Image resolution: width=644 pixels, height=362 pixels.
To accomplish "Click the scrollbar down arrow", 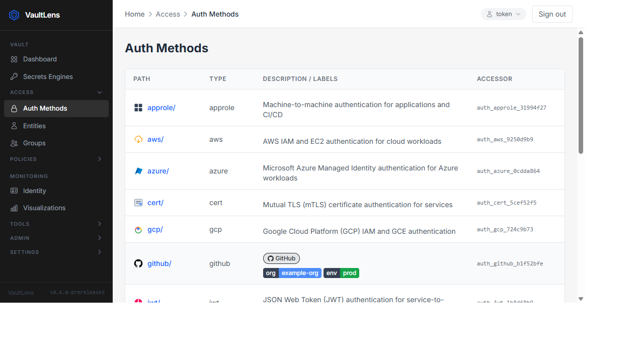I will (x=581, y=299).
